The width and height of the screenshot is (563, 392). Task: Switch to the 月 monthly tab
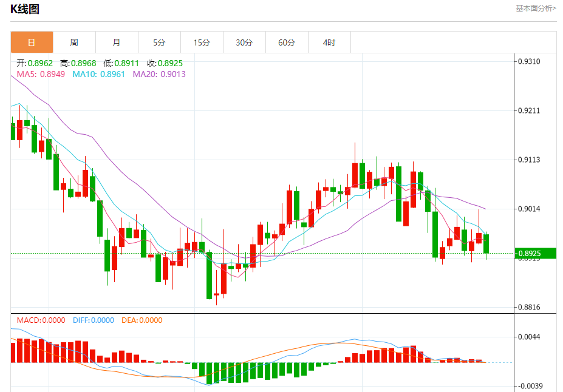[x=117, y=42]
